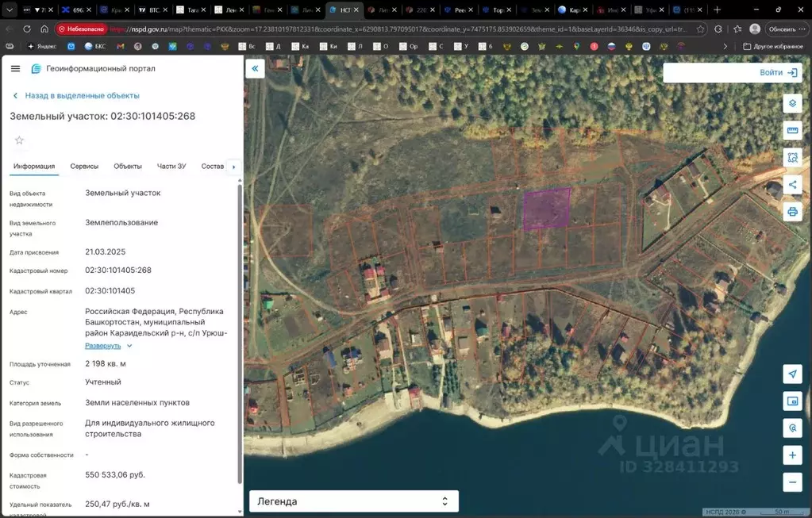Viewport: 812px width, 518px height.
Task: Select the ruler measurement tool
Action: (791, 131)
